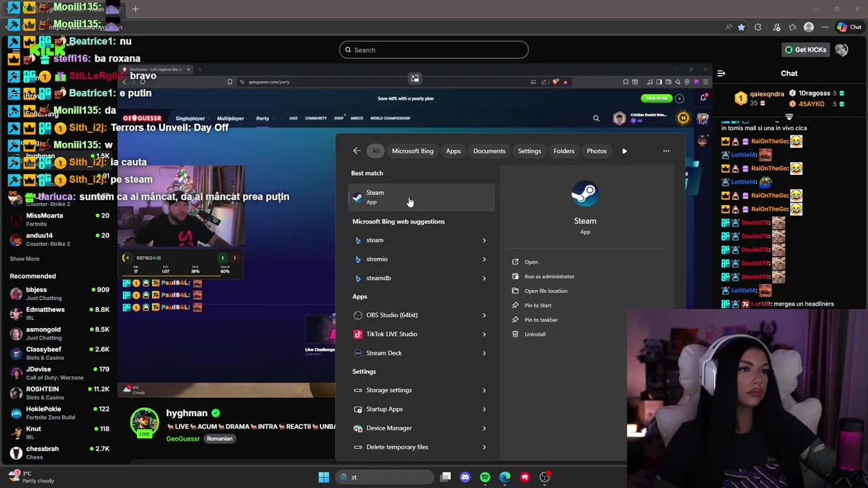The image size is (868, 488).
Task: Expand the steamdb web suggestion chevron
Action: 484,278
